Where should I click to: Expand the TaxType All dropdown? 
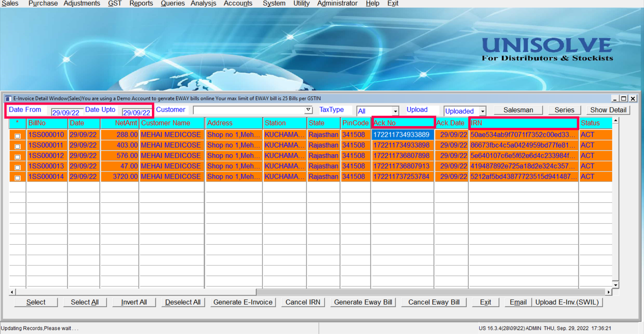[x=395, y=111]
